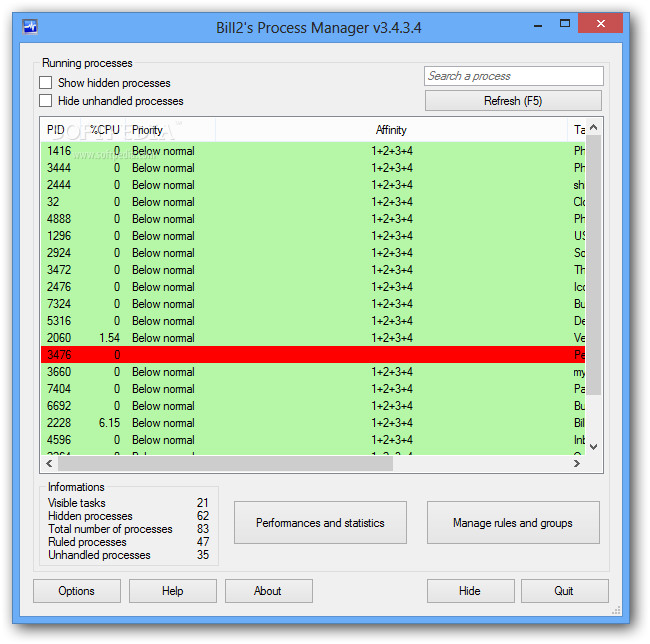This screenshot has height=644, width=650.
Task: Select the process row with PID 7324
Action: [x=313, y=304]
